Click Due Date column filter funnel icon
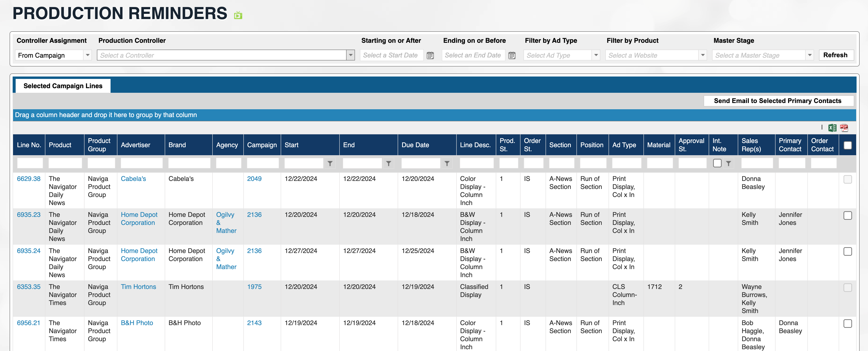Viewport: 868px width, 351px height. point(447,163)
